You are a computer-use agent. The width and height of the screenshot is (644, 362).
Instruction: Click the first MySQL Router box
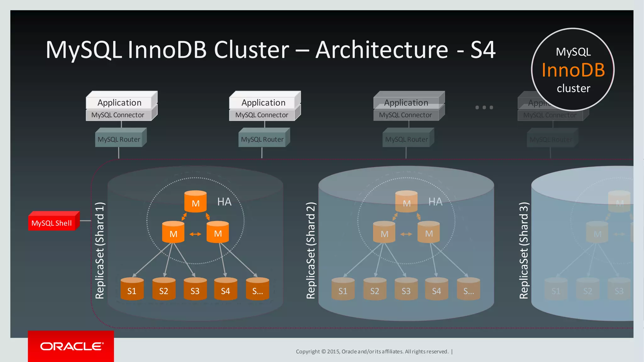[119, 139]
